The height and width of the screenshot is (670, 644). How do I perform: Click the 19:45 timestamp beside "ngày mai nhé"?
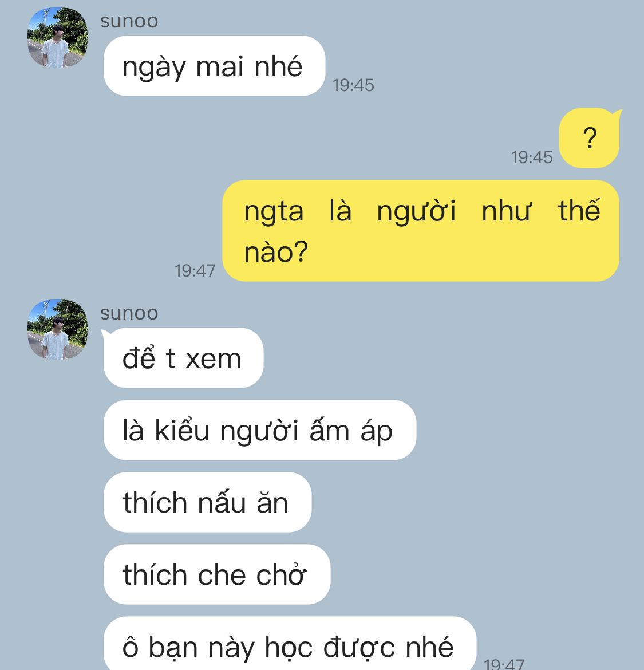pyautogui.click(x=353, y=85)
